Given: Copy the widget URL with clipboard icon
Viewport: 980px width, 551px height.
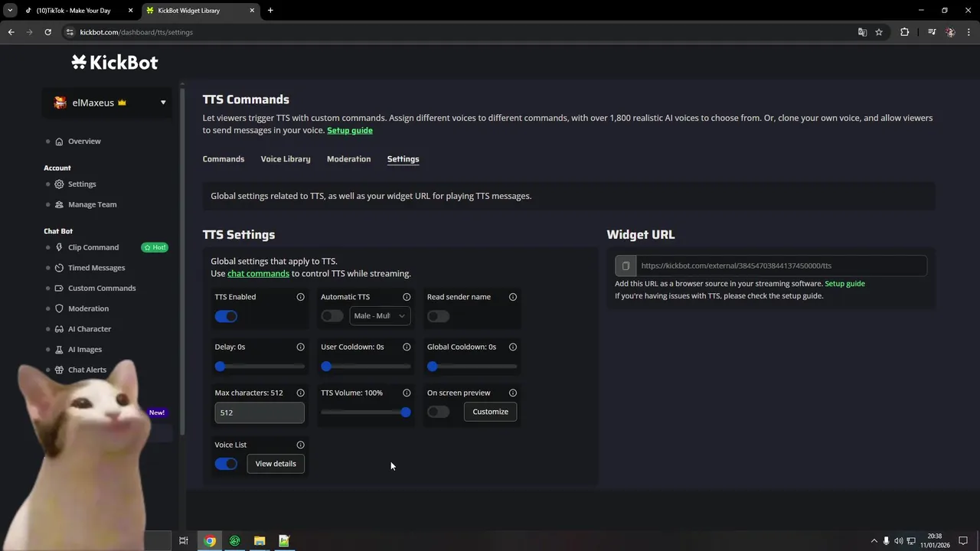Looking at the screenshot, I should (626, 266).
